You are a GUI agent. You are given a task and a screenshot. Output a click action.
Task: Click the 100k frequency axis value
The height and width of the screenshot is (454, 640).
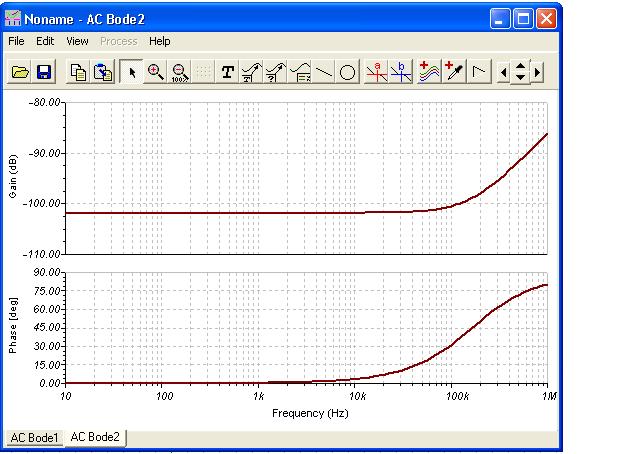[457, 396]
